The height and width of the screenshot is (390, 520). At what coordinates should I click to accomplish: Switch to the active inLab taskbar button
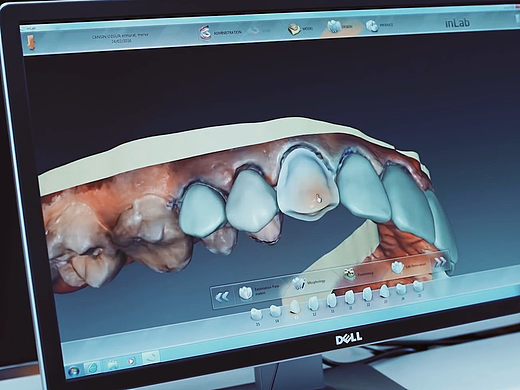coord(151,357)
